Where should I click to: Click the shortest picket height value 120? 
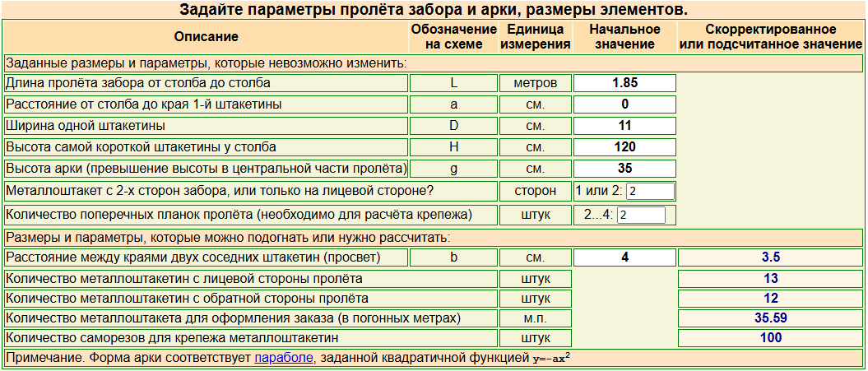[625, 146]
